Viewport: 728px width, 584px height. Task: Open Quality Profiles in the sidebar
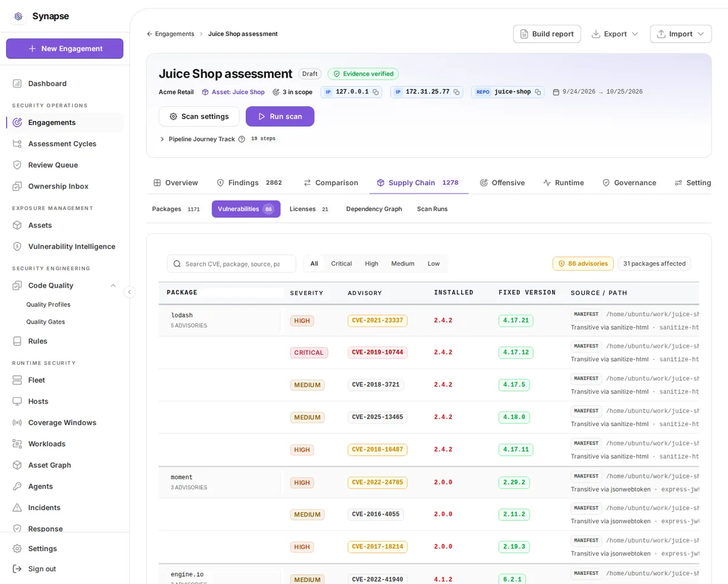click(49, 305)
